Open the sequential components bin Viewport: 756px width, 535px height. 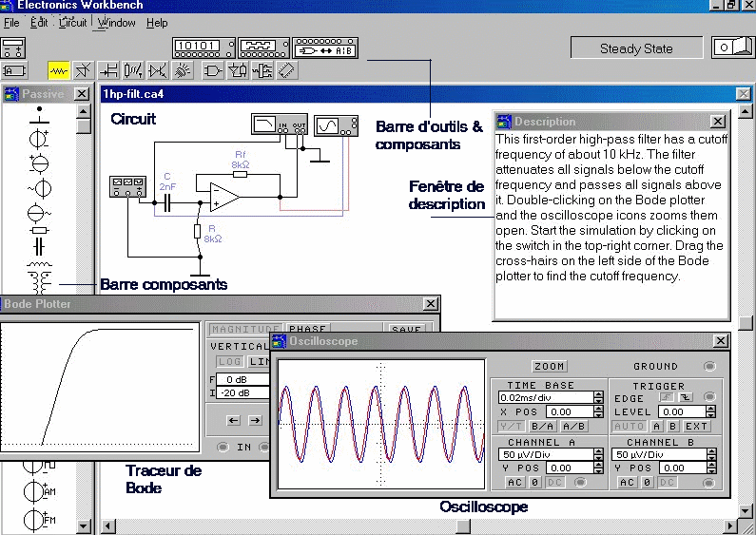262,71
